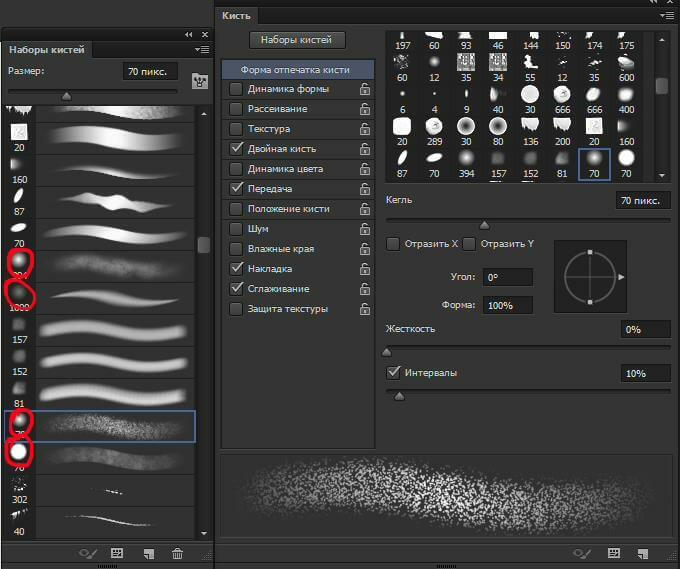Enable the Текстура checkbox
This screenshot has width=680, height=569.
[x=236, y=129]
